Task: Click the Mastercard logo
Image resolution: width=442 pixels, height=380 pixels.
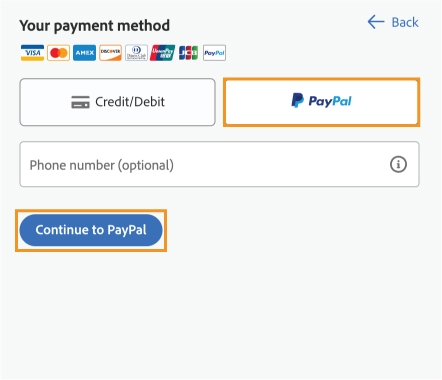Action: point(58,53)
